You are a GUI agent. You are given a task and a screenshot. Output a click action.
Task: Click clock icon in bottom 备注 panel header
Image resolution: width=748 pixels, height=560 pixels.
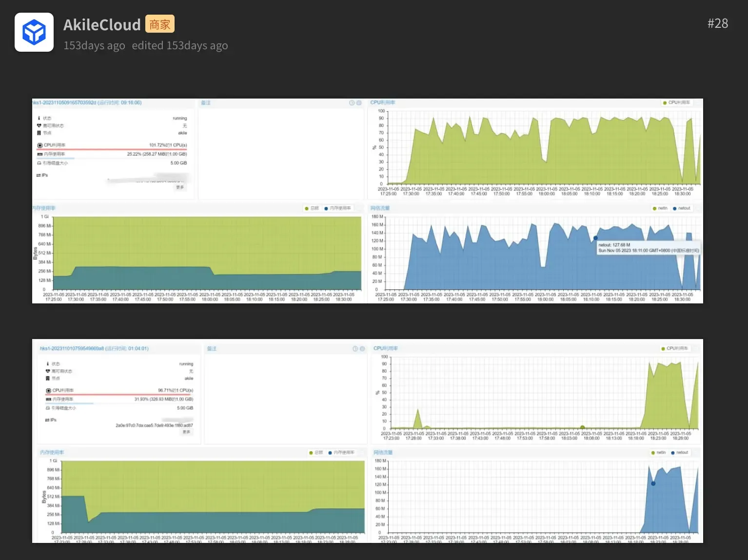coord(355,349)
